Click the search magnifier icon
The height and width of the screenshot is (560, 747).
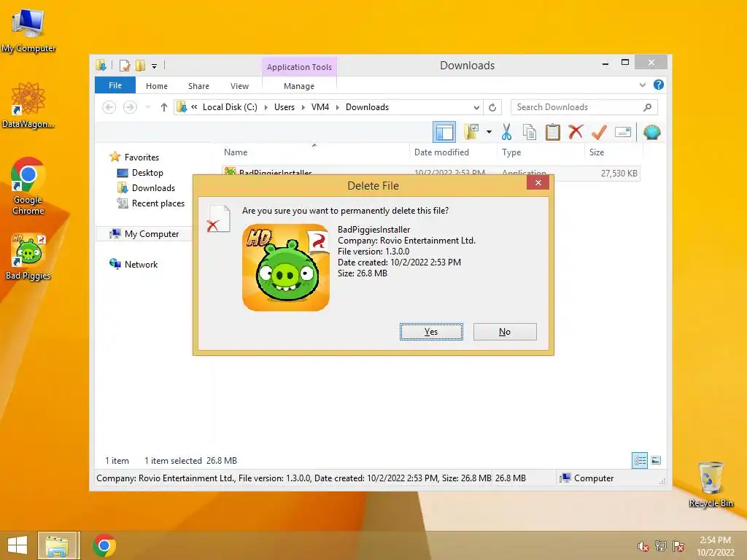click(x=648, y=107)
